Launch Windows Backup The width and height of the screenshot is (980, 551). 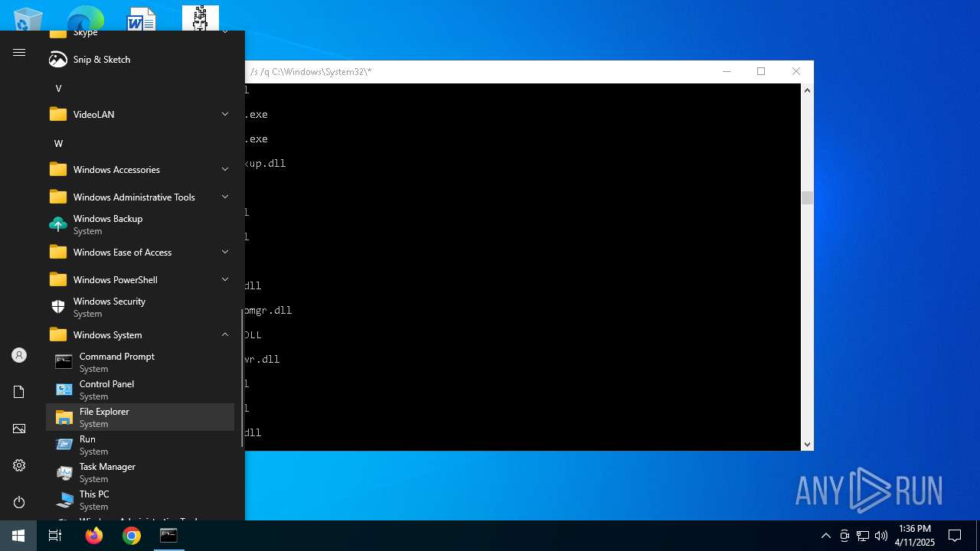point(140,225)
